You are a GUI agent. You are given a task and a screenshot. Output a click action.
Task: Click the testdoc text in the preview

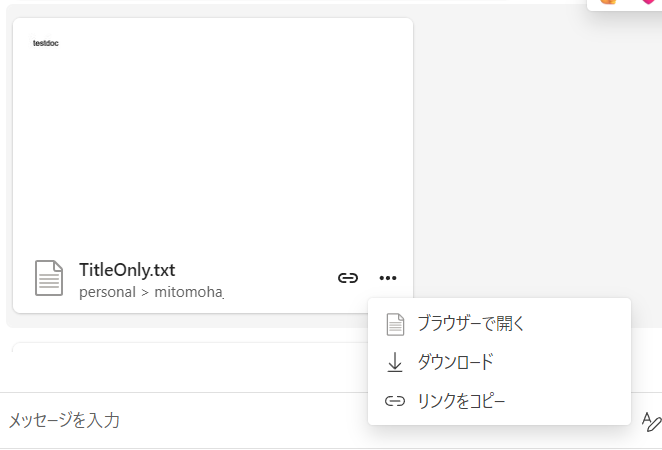pos(46,43)
